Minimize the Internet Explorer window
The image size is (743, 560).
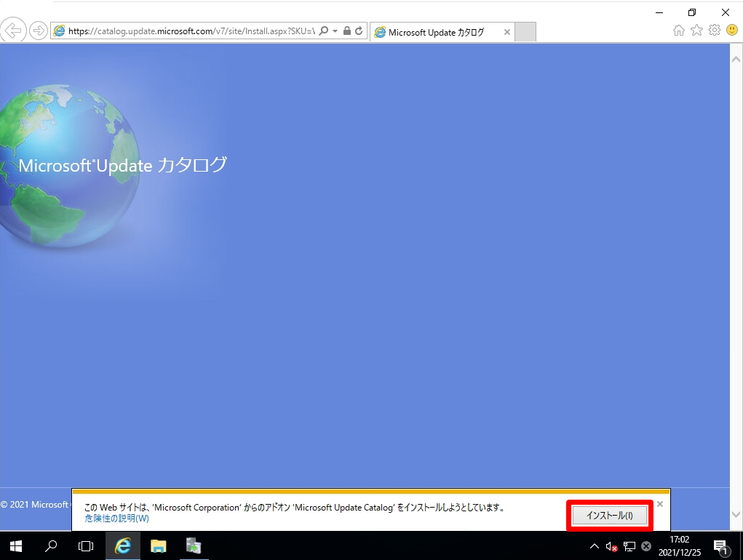[659, 13]
